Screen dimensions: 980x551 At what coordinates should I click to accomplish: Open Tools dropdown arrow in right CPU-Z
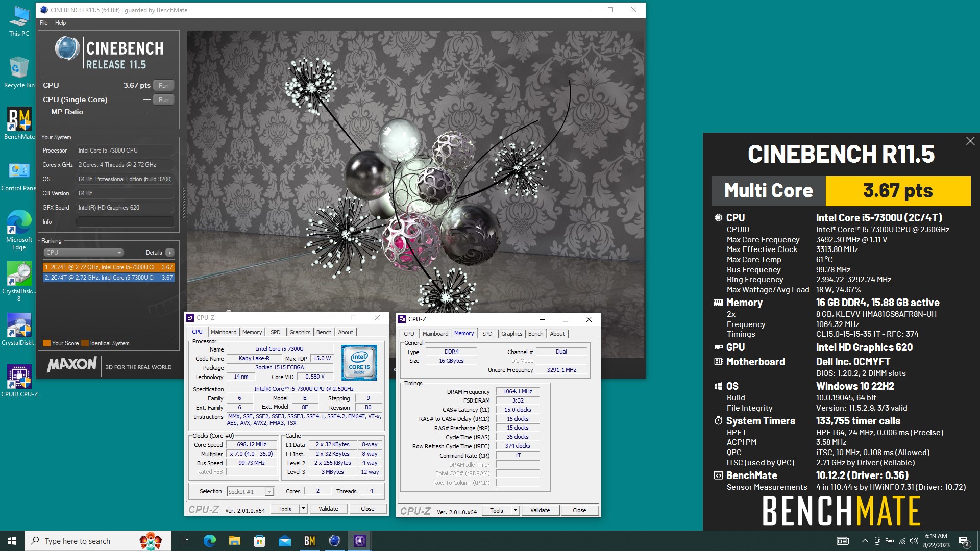[x=515, y=511]
